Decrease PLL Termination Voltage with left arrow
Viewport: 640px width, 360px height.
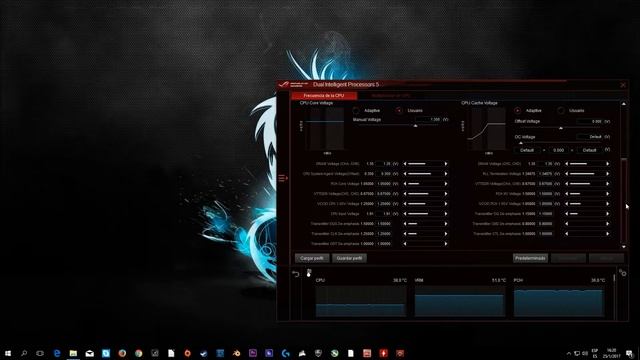[566, 174]
